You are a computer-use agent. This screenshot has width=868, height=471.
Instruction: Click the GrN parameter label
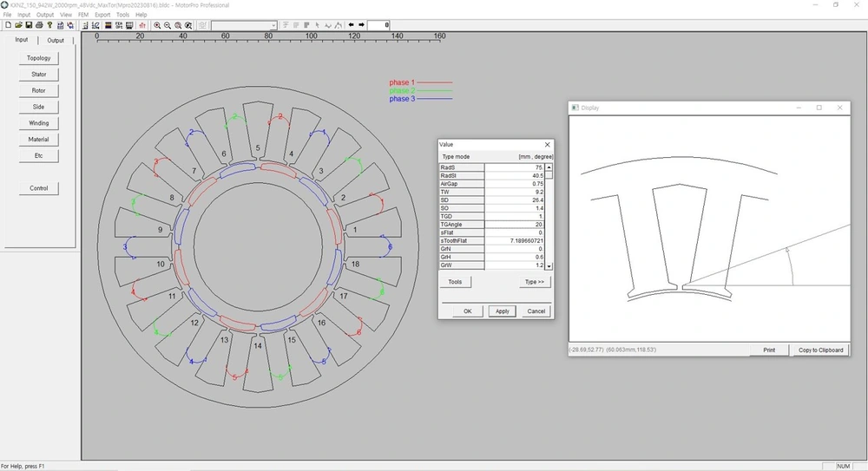(462, 249)
